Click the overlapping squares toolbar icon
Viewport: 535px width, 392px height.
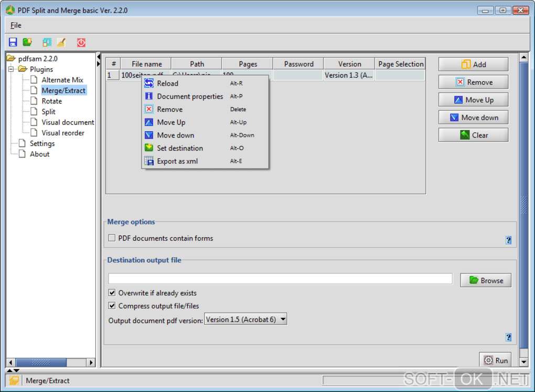[47, 43]
